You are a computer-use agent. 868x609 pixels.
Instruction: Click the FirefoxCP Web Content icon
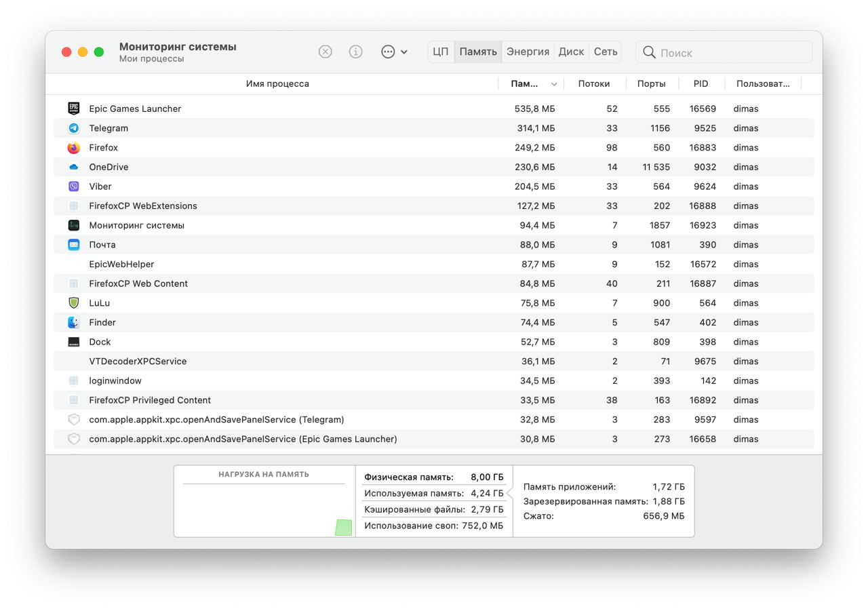74,283
